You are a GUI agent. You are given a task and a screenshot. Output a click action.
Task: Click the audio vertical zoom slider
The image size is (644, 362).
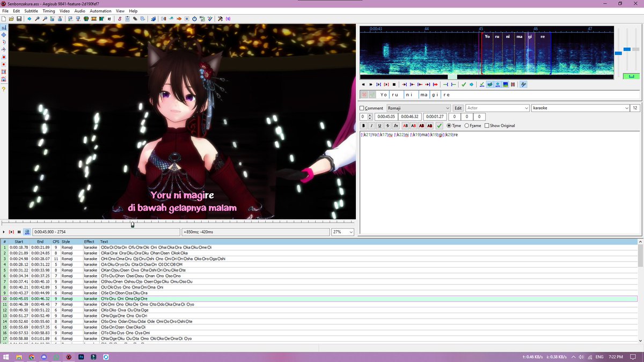[x=628, y=49]
